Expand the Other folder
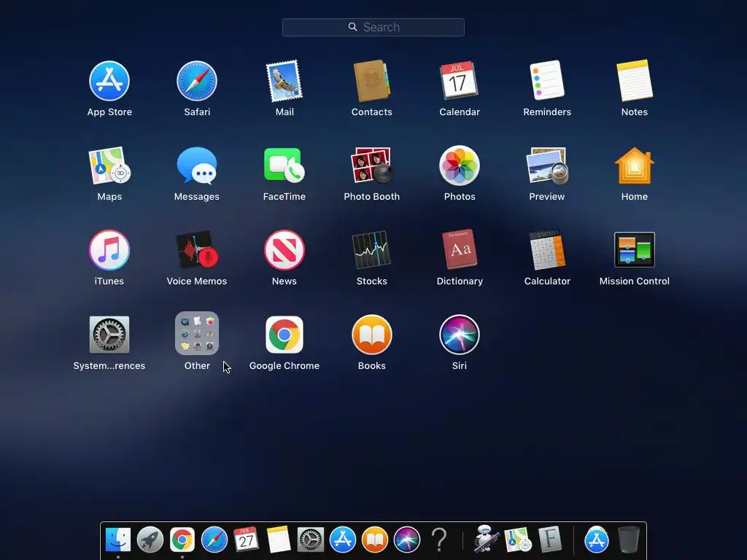 point(197,333)
